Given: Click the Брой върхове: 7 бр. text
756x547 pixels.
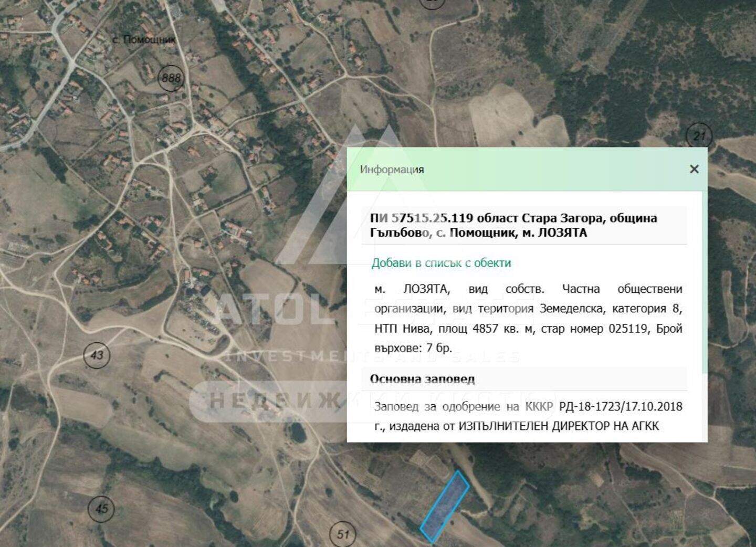Looking at the screenshot, I should [x=528, y=338].
